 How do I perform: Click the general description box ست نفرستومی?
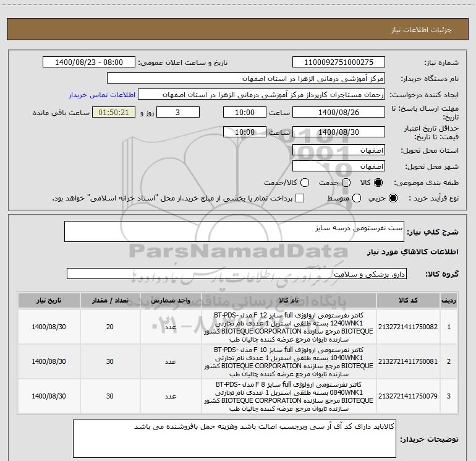tap(234, 231)
